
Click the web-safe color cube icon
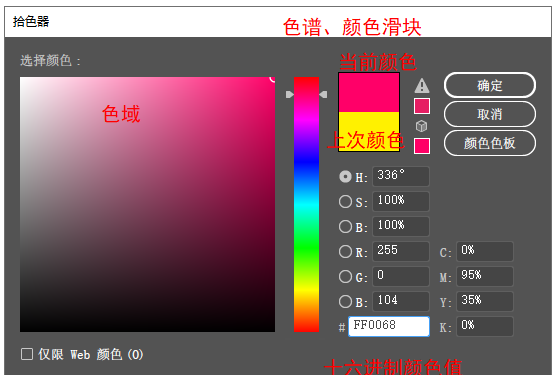422,126
